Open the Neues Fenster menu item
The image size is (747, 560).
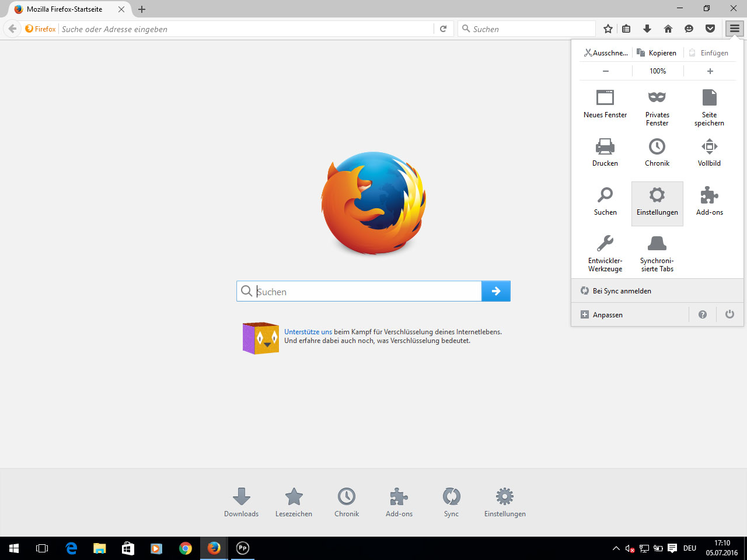[605, 104]
